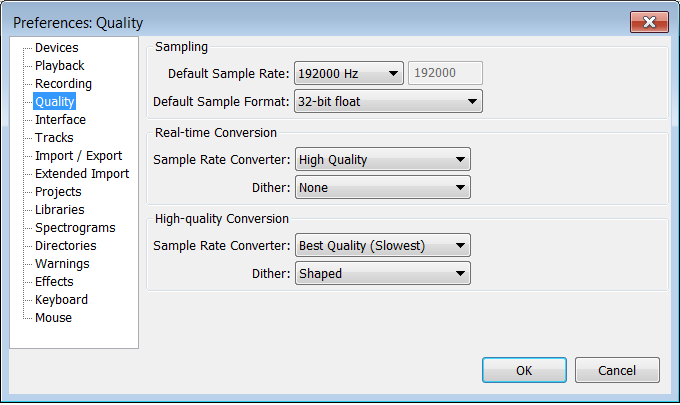Expand the Best Quality (Slowest) converter dropdown
This screenshot has height=405, width=680.
pos(382,246)
